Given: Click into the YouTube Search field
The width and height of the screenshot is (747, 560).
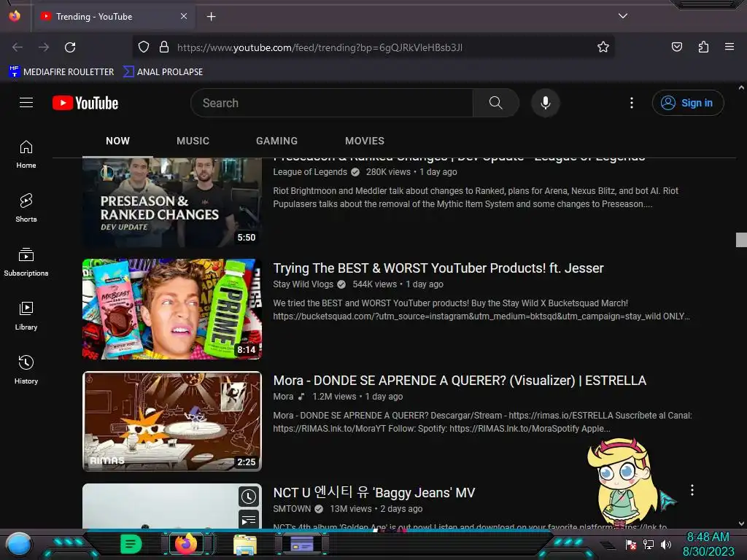Looking at the screenshot, I should (332, 103).
